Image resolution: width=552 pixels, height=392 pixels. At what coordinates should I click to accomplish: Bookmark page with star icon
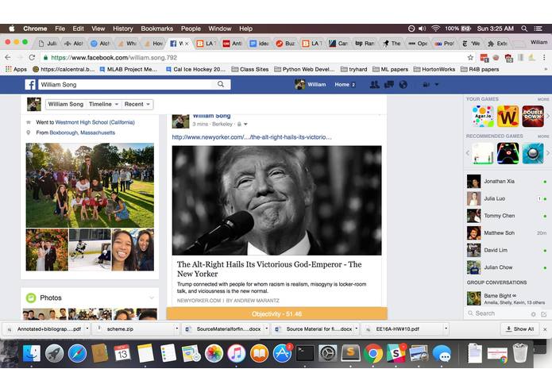pos(470,57)
